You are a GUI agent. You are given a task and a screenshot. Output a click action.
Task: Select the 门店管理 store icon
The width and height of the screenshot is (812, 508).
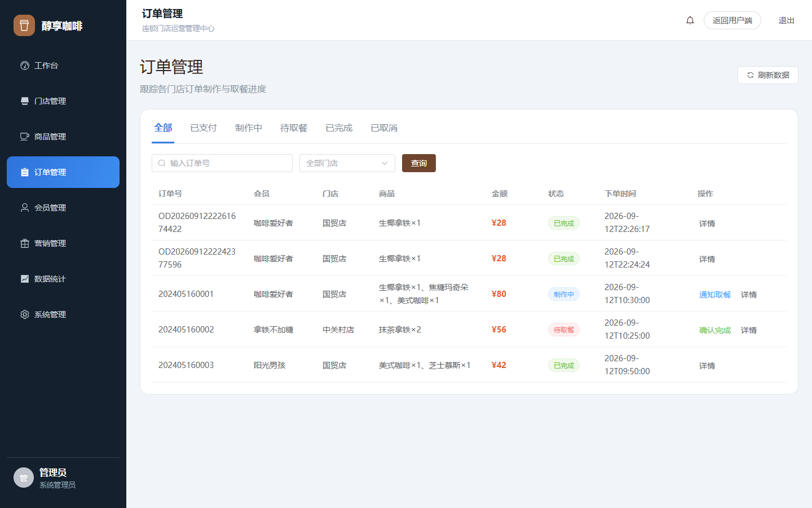(25, 101)
